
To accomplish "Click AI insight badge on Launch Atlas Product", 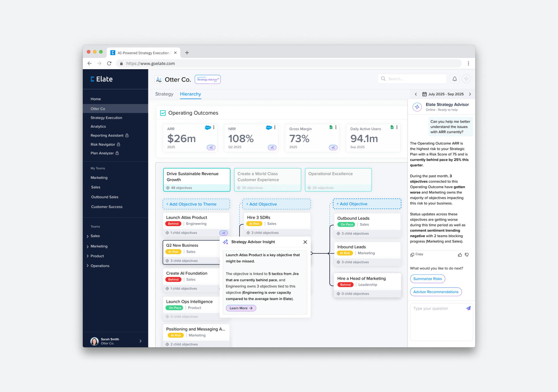I will [224, 233].
